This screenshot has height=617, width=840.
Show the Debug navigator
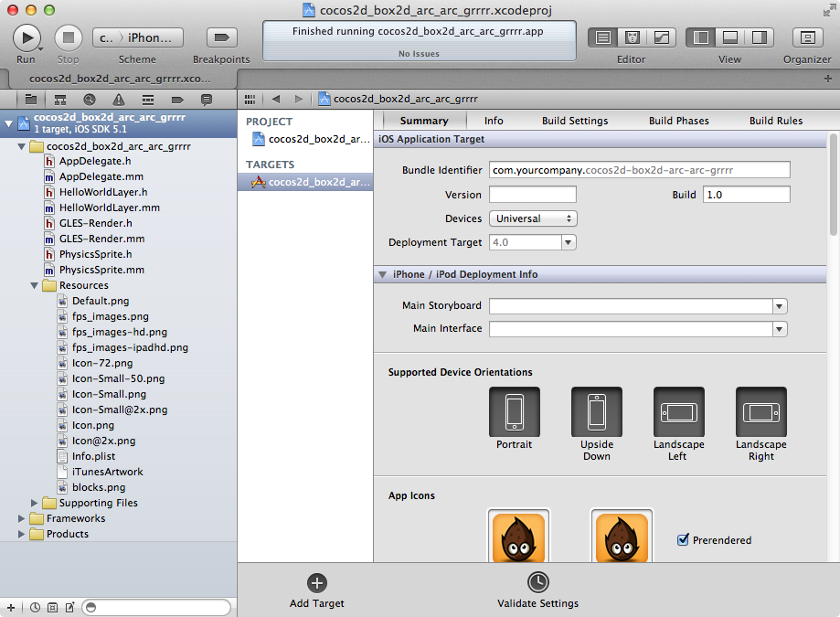pyautogui.click(x=148, y=99)
